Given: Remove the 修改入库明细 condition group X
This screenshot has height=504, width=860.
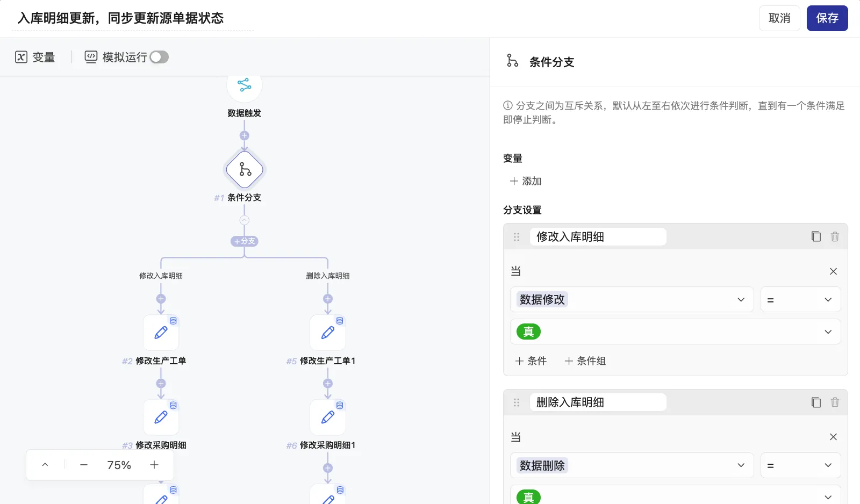Looking at the screenshot, I should [833, 271].
